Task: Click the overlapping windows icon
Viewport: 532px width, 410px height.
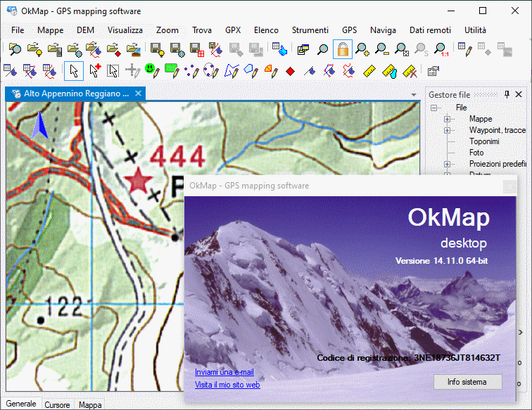Action: click(x=303, y=49)
